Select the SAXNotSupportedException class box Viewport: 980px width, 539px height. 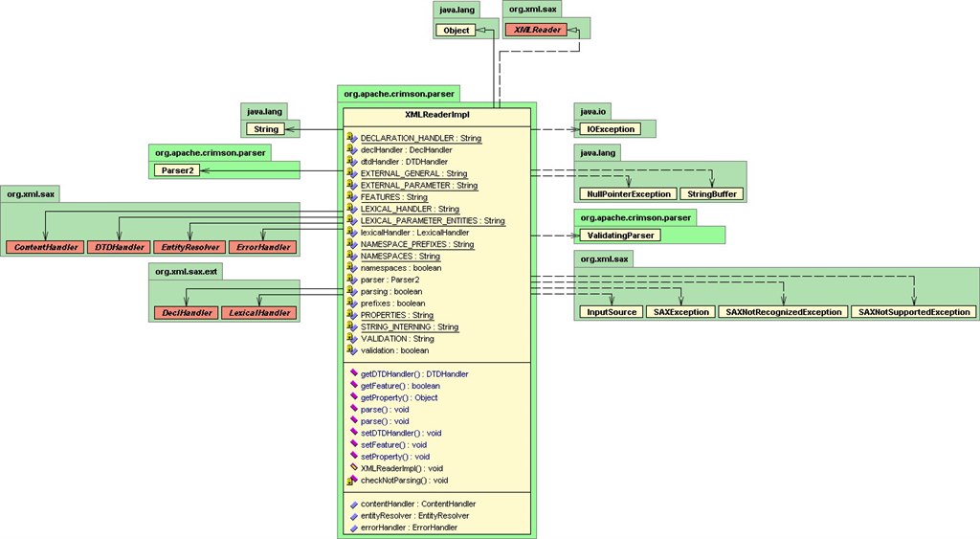click(x=914, y=312)
